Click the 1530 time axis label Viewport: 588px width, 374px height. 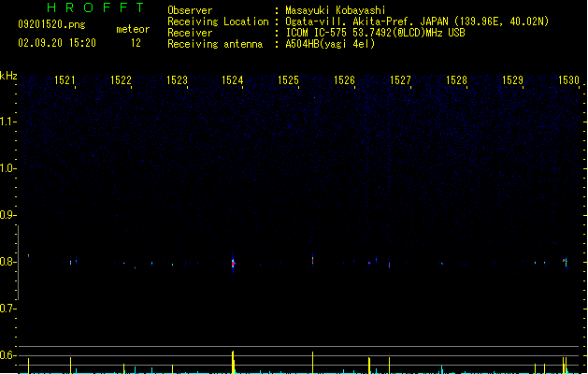pyautogui.click(x=568, y=80)
